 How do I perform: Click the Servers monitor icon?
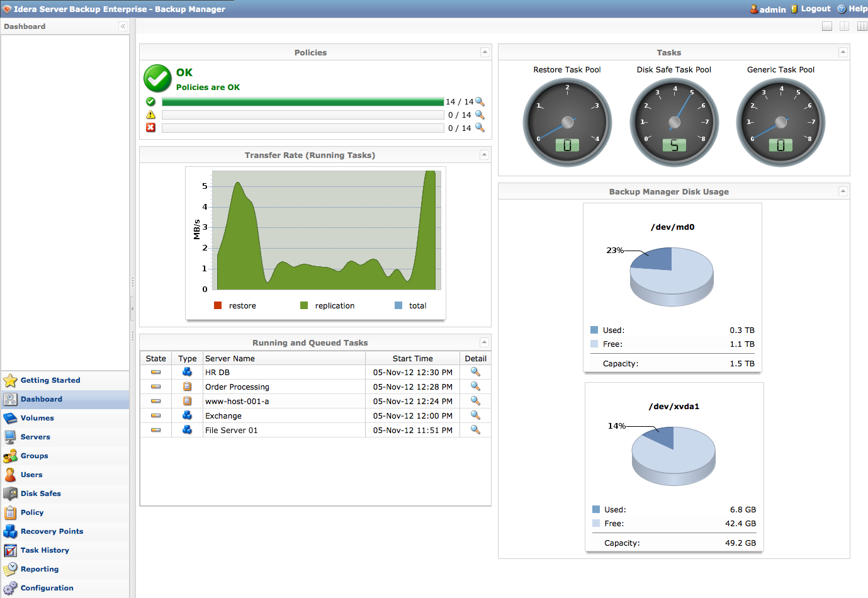tap(10, 437)
